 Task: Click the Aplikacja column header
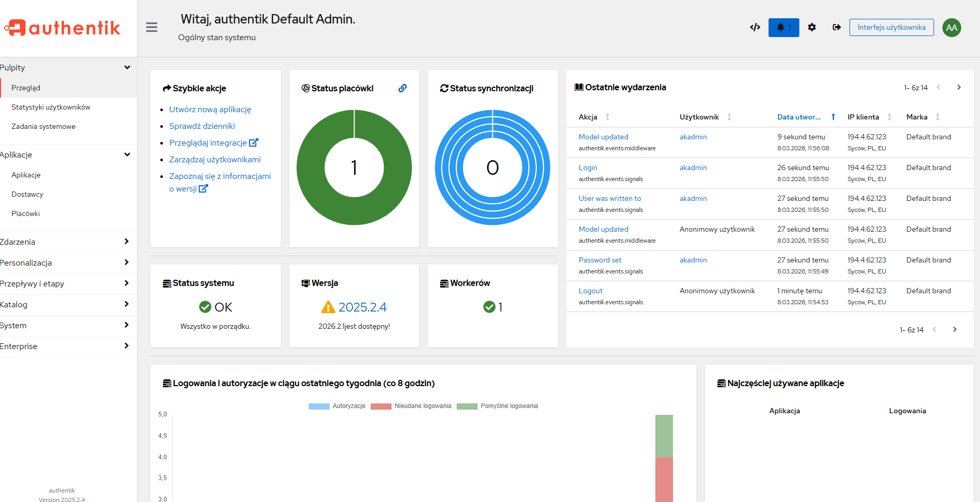(784, 411)
